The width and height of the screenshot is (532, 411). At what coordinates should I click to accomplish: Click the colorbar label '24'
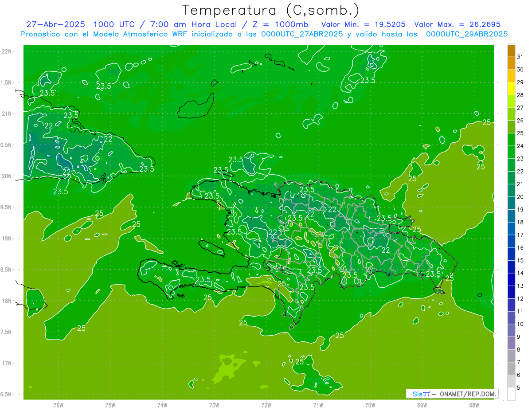[x=520, y=146]
